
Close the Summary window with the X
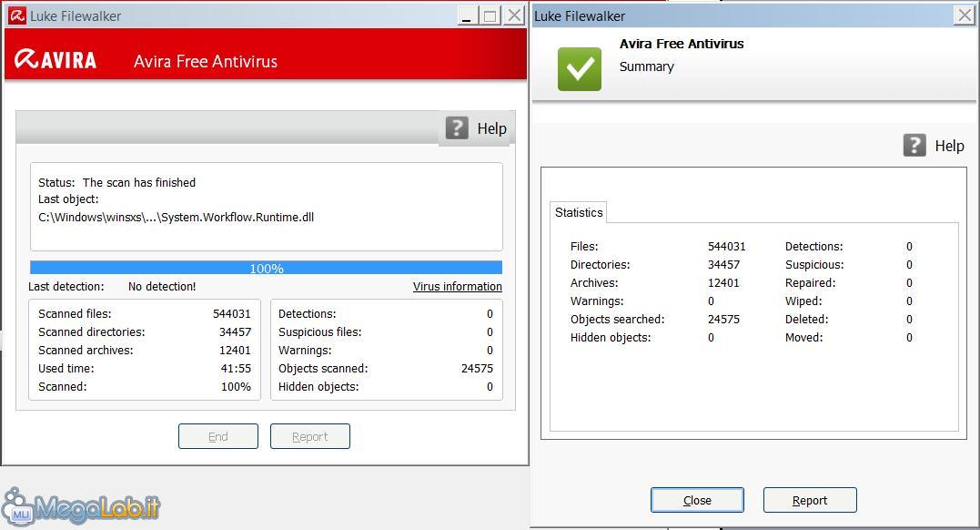(965, 15)
